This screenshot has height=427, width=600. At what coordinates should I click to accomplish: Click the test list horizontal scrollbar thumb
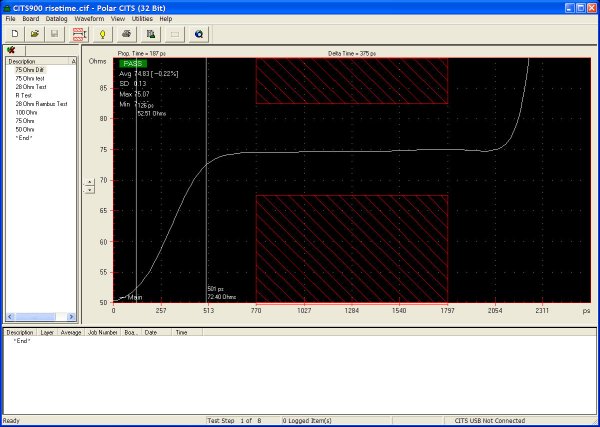[x=35, y=317]
